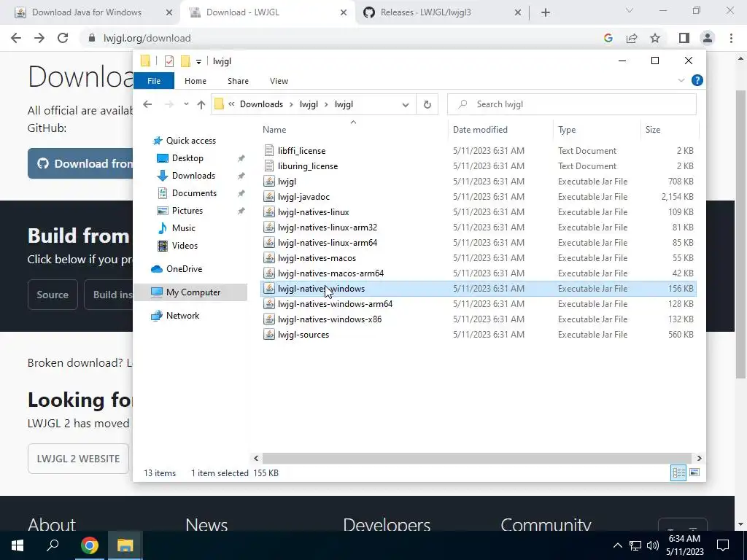This screenshot has width=747, height=560.
Task: Bookmark this page with star icon
Action: (x=655, y=38)
